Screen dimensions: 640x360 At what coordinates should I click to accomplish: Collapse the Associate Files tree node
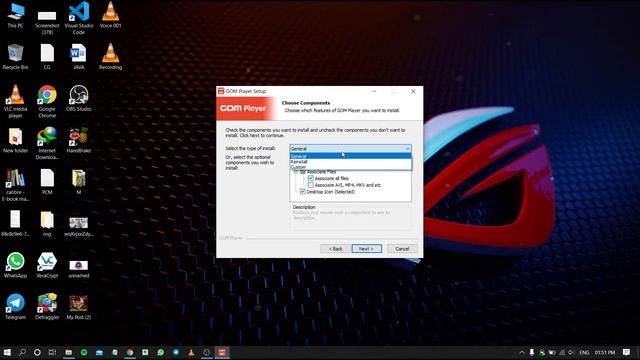click(296, 172)
